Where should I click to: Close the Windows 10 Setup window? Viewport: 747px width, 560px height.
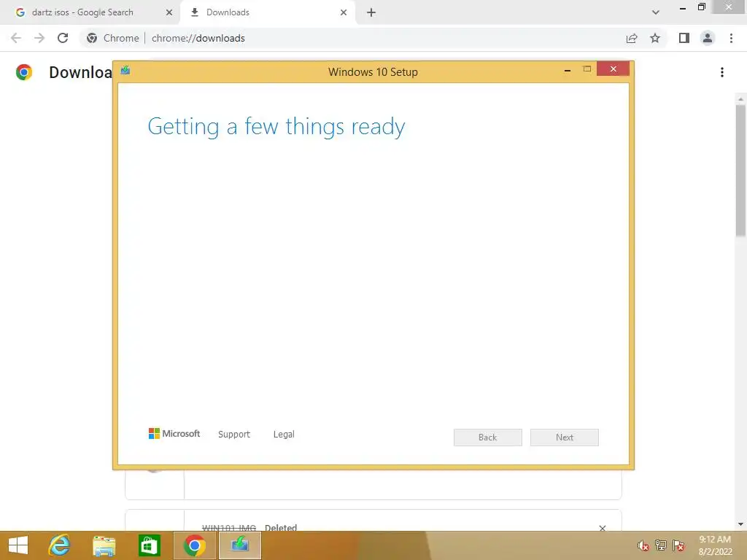613,69
